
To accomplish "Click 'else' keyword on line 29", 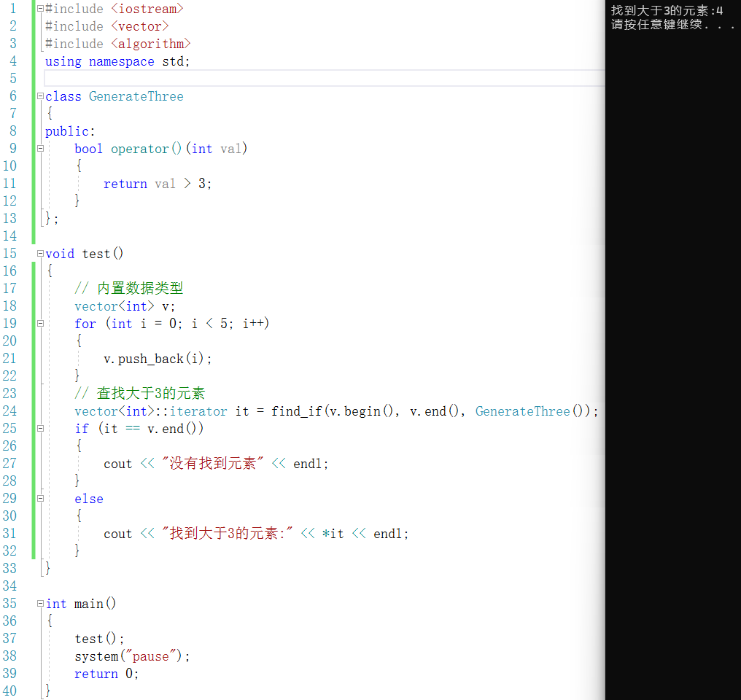I will tap(89, 499).
